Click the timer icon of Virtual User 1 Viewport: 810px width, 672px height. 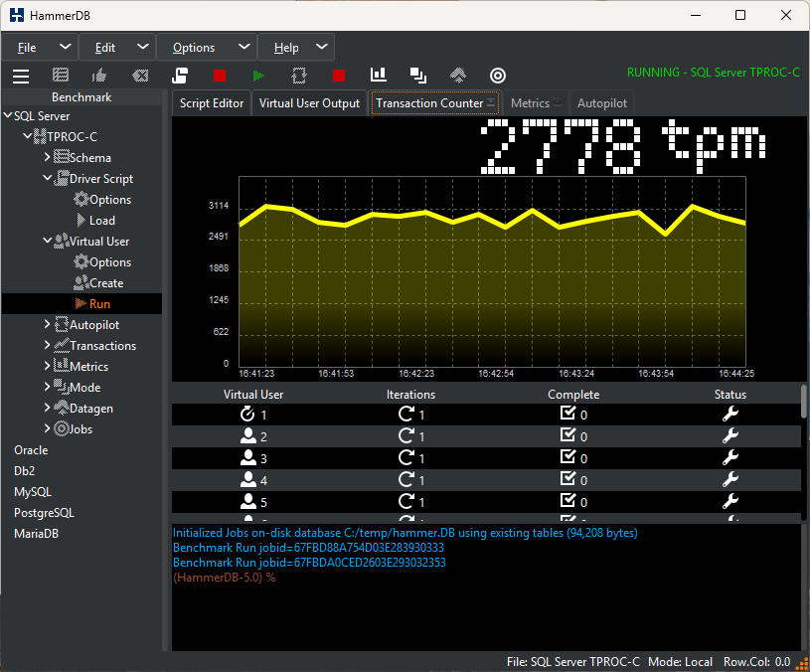pyautogui.click(x=247, y=414)
